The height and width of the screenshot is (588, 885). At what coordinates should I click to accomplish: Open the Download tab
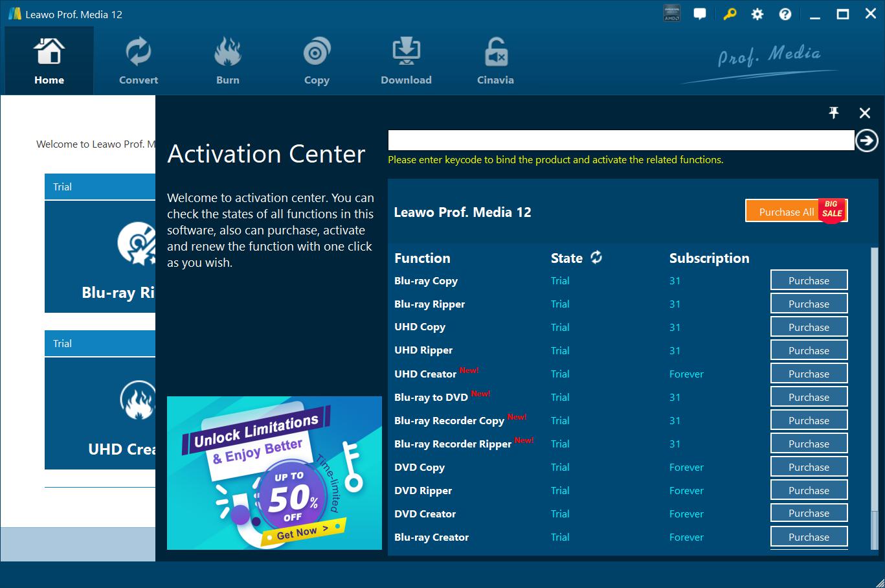(x=406, y=61)
